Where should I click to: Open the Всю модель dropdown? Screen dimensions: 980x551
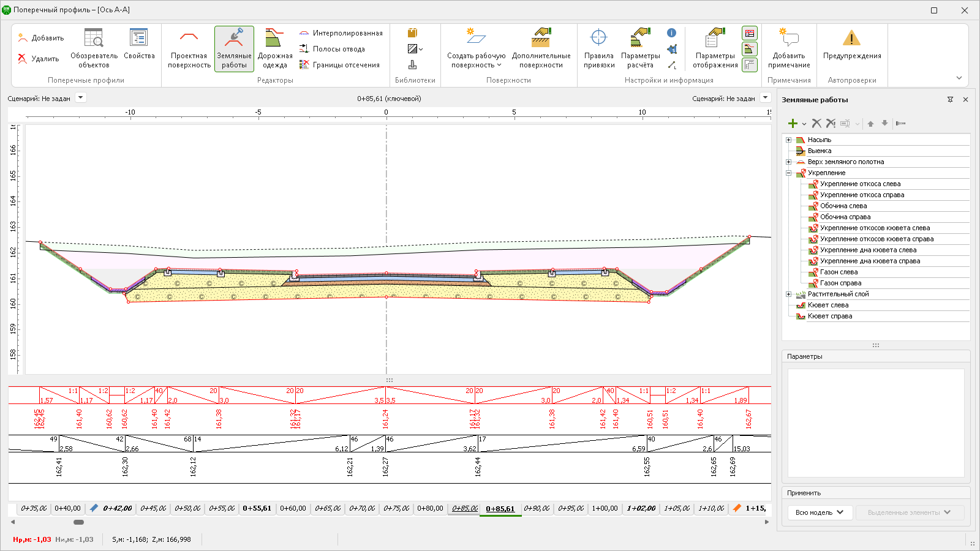coord(820,512)
